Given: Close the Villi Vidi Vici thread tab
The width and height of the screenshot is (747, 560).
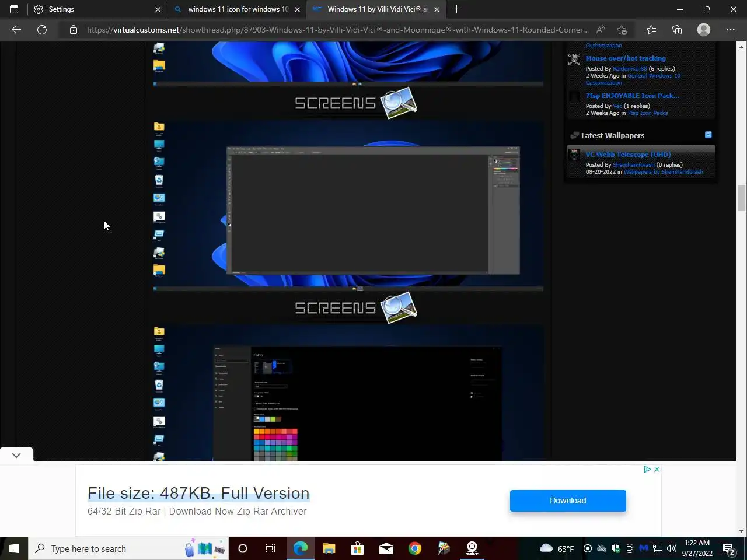Looking at the screenshot, I should 437,9.
